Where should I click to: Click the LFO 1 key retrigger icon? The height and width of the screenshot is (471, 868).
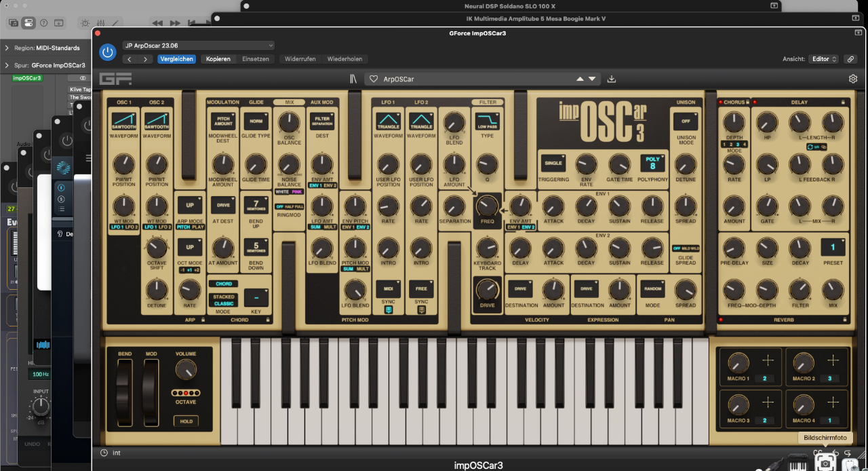389,309
